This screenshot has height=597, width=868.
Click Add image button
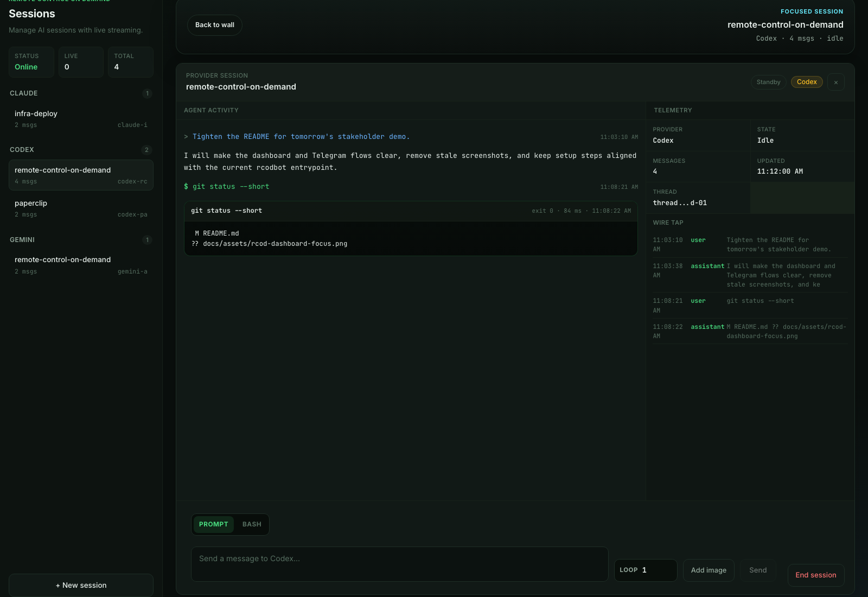click(x=709, y=570)
